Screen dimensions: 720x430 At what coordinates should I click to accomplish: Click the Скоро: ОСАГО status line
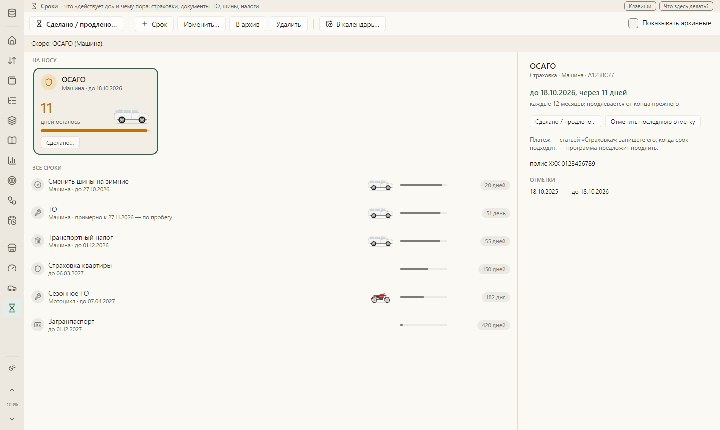tap(67, 44)
